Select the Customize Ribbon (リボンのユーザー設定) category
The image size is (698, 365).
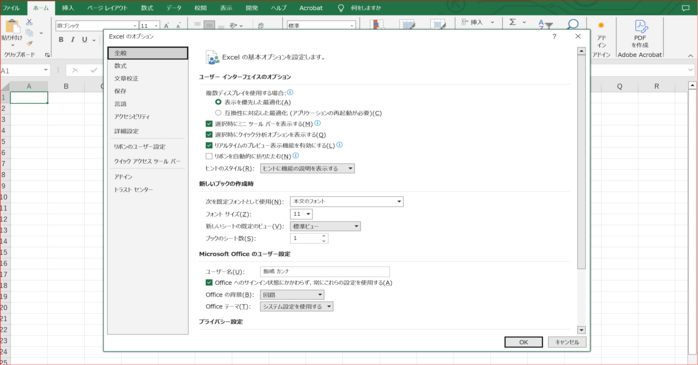tap(147, 146)
